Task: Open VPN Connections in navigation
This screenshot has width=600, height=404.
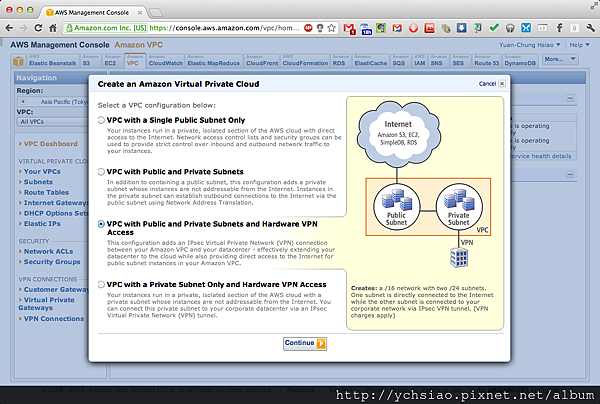Action: [54, 318]
